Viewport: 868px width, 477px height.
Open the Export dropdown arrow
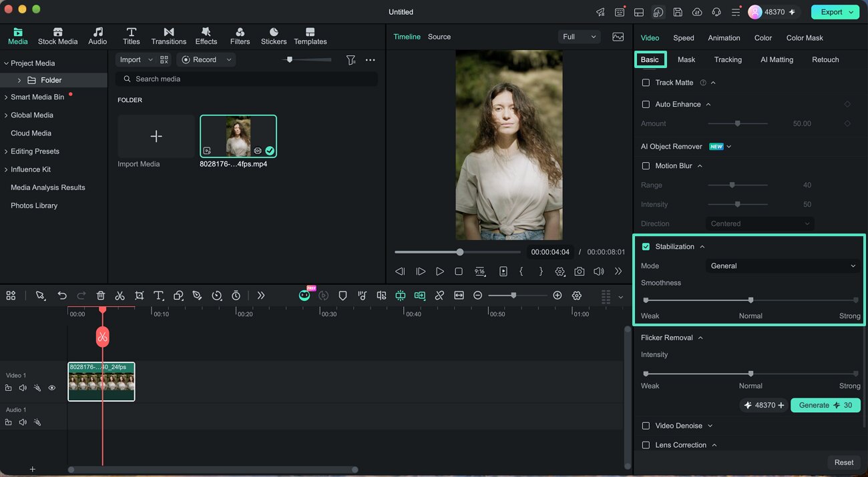(x=851, y=12)
